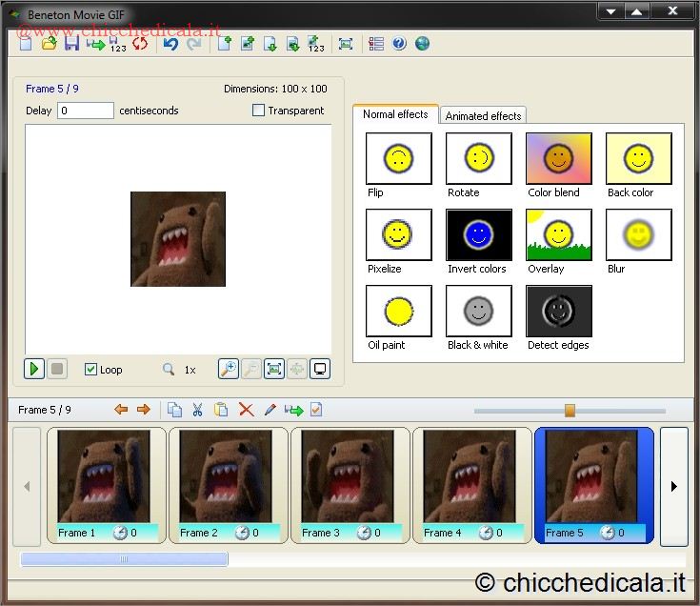Screen dimensions: 700x606
Task: Select the Normal effects tab
Action: point(395,114)
